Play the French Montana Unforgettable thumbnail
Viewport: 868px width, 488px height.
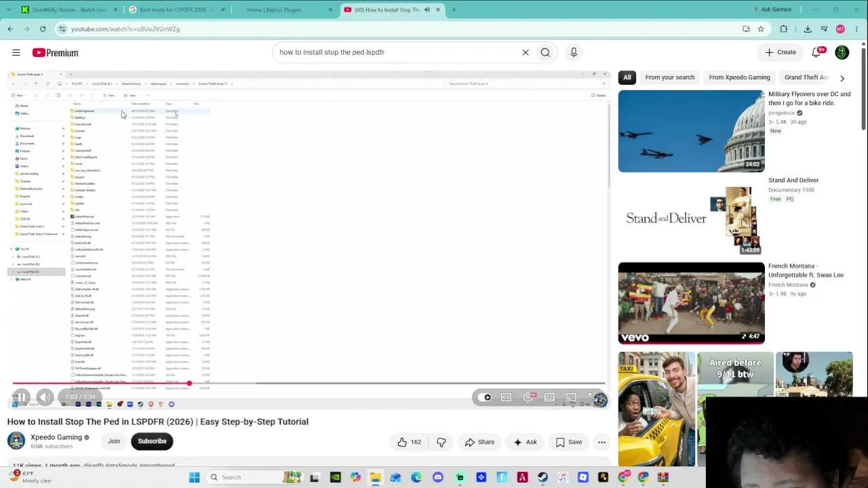pos(691,303)
